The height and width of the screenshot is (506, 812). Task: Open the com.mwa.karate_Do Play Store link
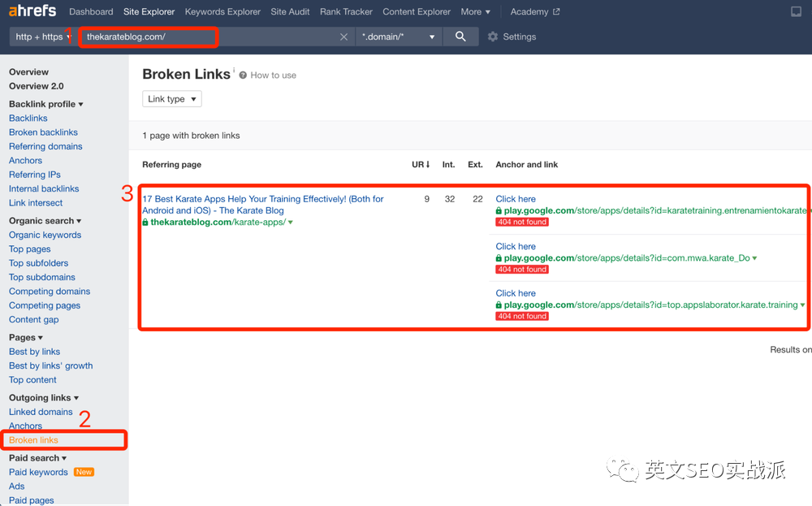tap(627, 258)
